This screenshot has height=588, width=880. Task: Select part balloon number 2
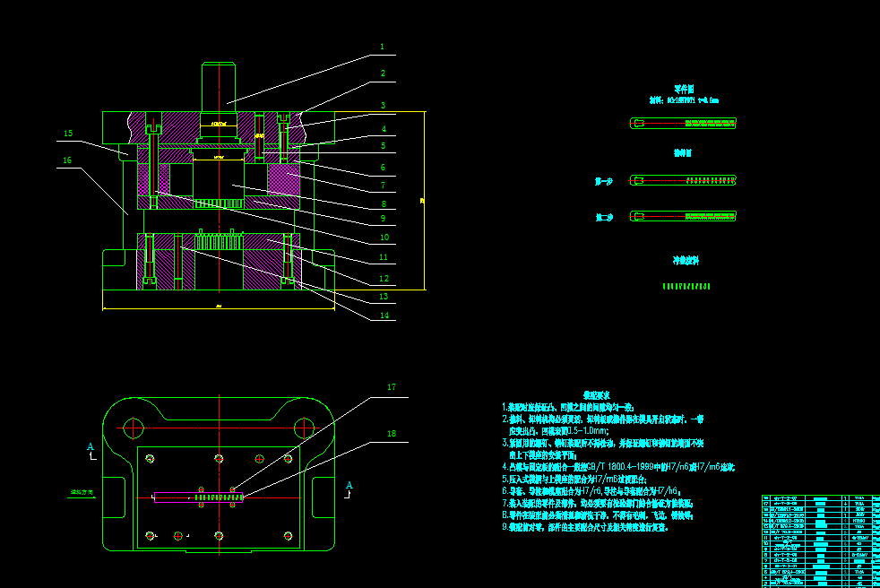pos(384,73)
